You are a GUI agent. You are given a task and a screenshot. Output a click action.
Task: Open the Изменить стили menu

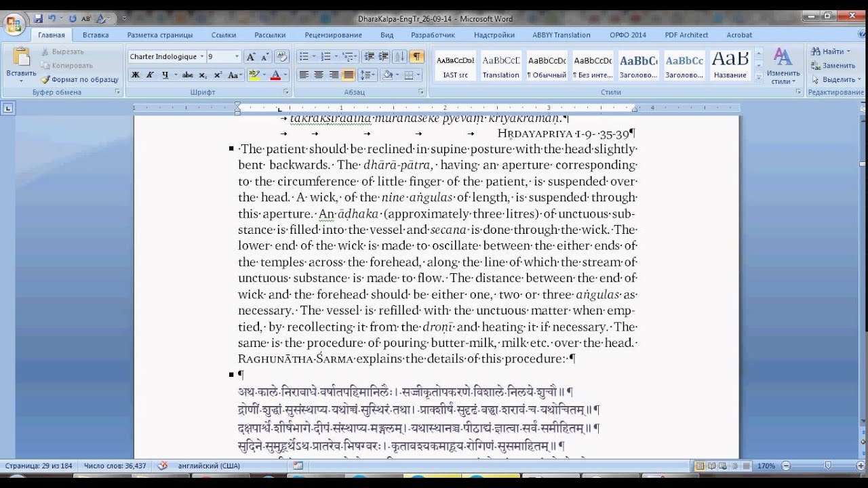point(783,66)
